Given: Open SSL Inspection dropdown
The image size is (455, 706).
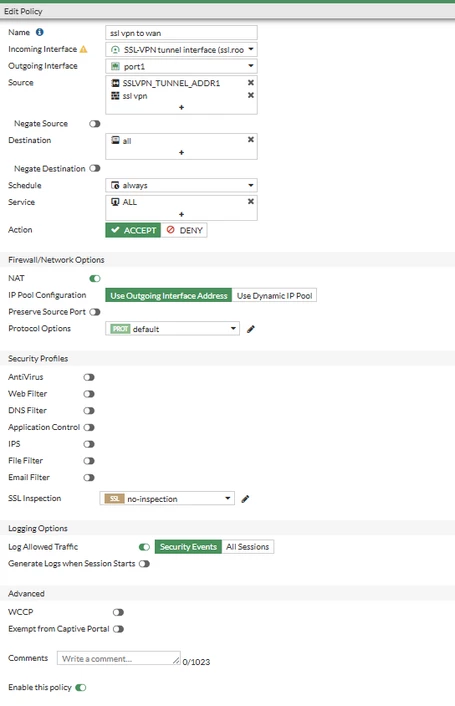Looking at the screenshot, I should [x=167, y=498].
